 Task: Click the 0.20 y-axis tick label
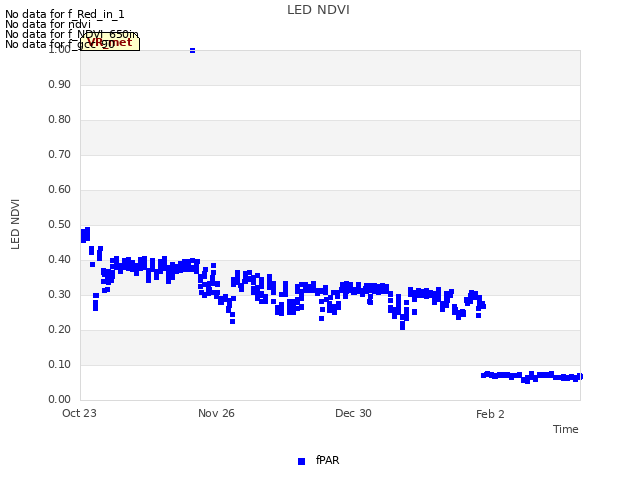coord(60,329)
